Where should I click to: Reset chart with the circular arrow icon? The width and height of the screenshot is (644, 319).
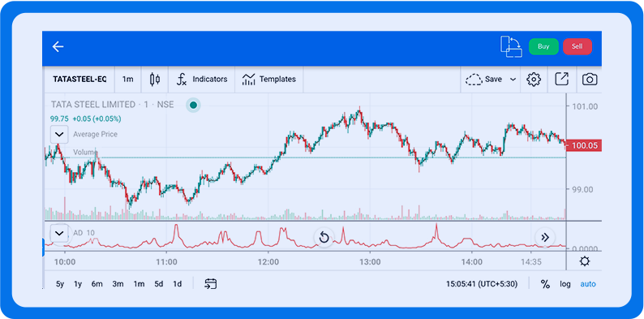pyautogui.click(x=324, y=237)
